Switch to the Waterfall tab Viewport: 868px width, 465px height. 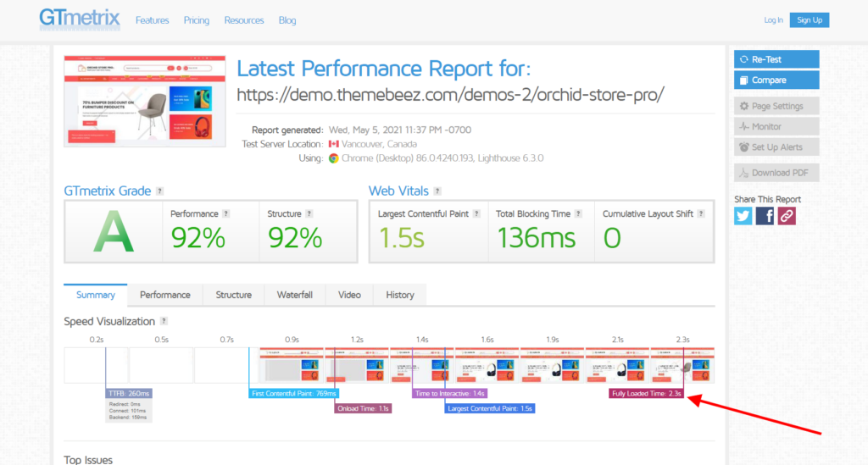click(294, 295)
